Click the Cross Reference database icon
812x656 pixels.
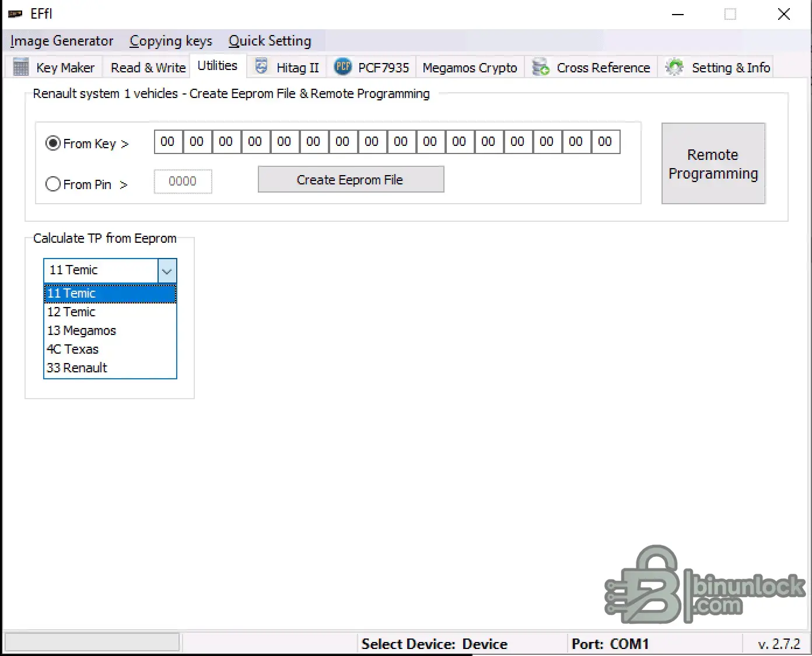pyautogui.click(x=541, y=67)
